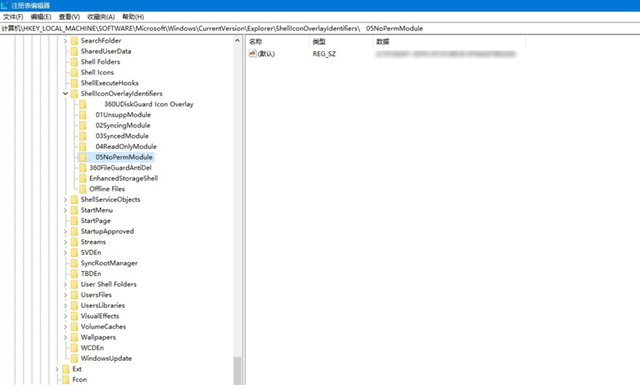Click the SearchFolder folder icon
This screenshot has width=640, height=385.
point(74,40)
